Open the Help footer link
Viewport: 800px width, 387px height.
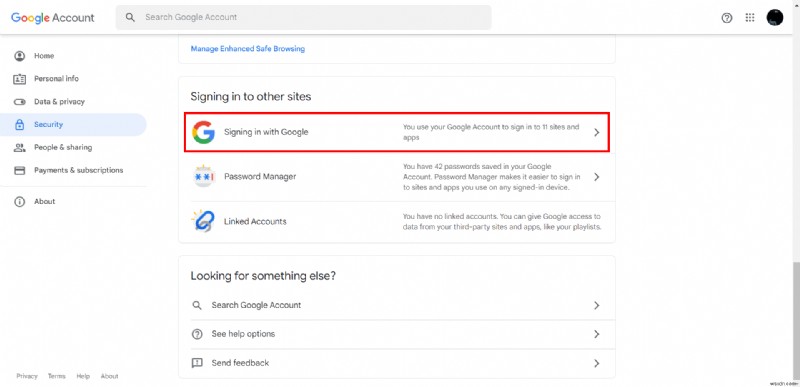pos(83,376)
